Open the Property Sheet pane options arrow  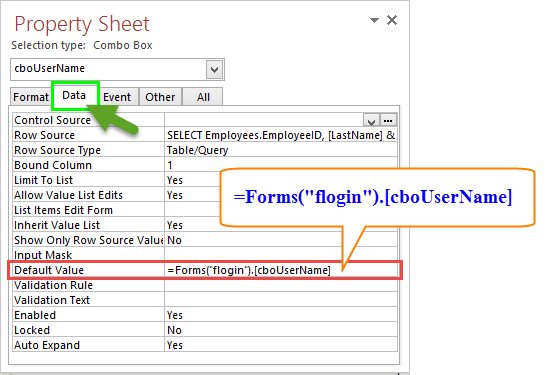[374, 20]
